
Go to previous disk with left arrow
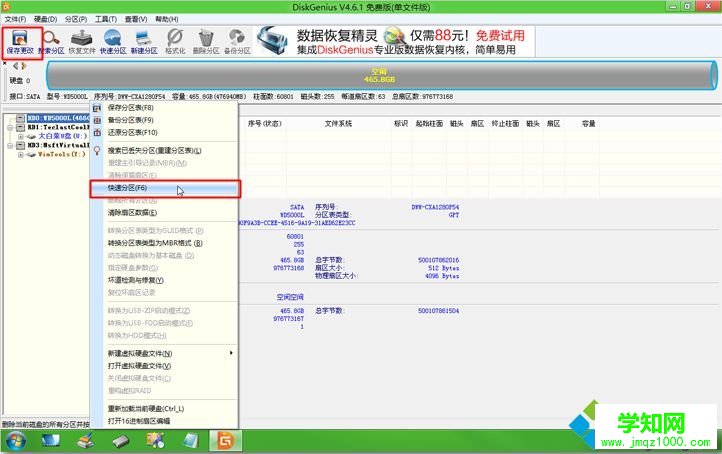coord(16,66)
